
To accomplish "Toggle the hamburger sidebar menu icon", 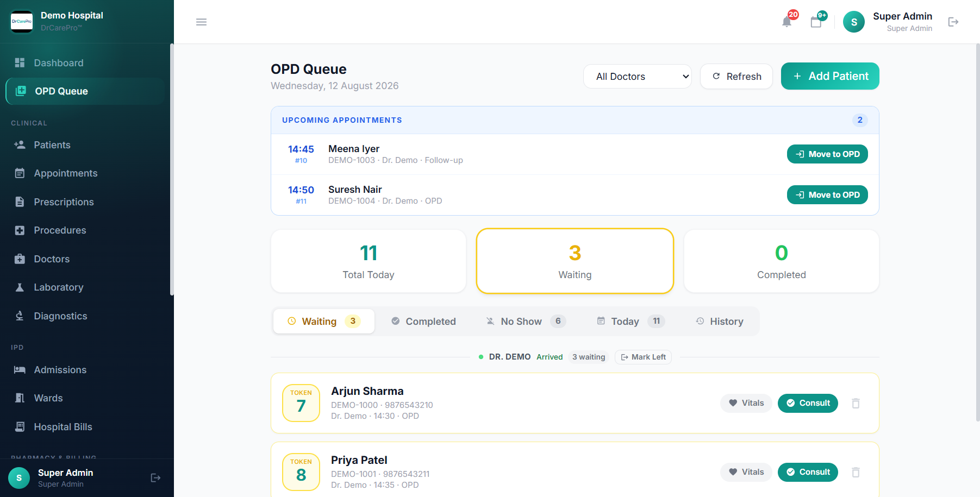I will [x=201, y=22].
